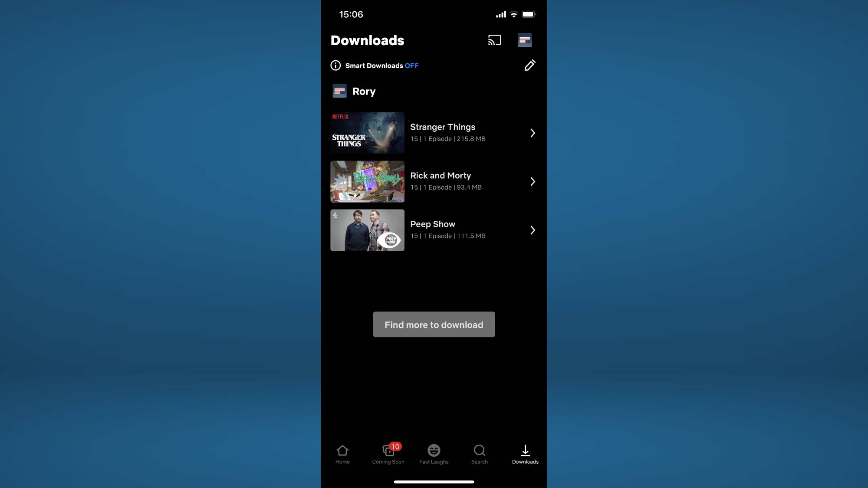Viewport: 868px width, 488px height.
Task: Tap the Cast icon to cast content
Action: point(494,40)
